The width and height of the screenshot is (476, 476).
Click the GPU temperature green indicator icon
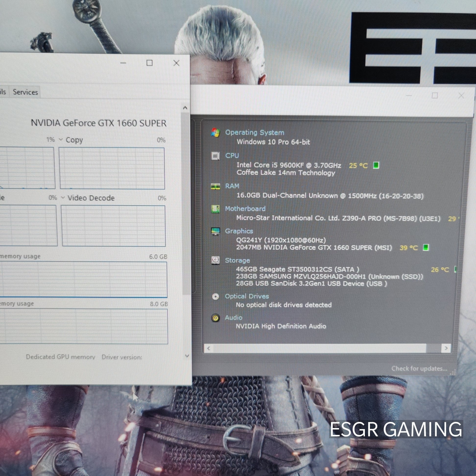(426, 247)
